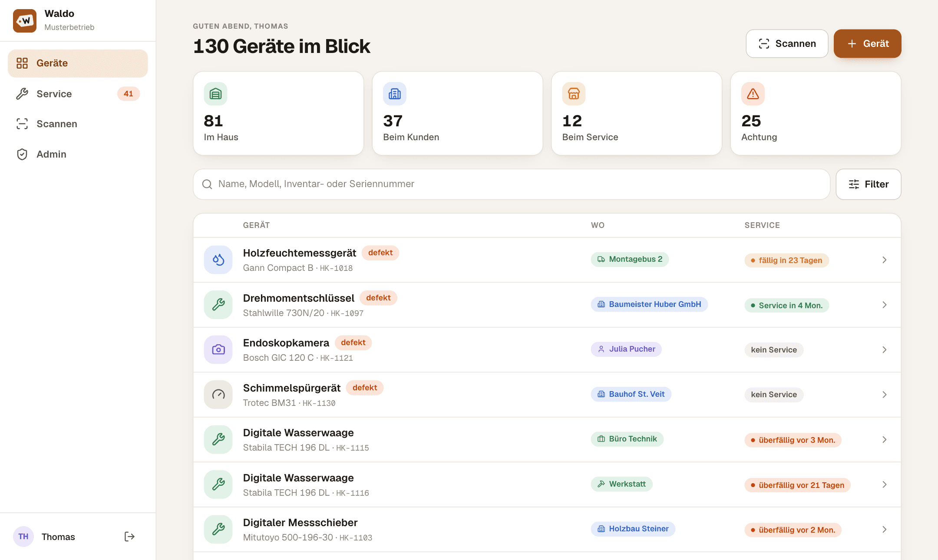
Task: Click the Baumeister Huber GmbH tag
Action: click(x=649, y=304)
